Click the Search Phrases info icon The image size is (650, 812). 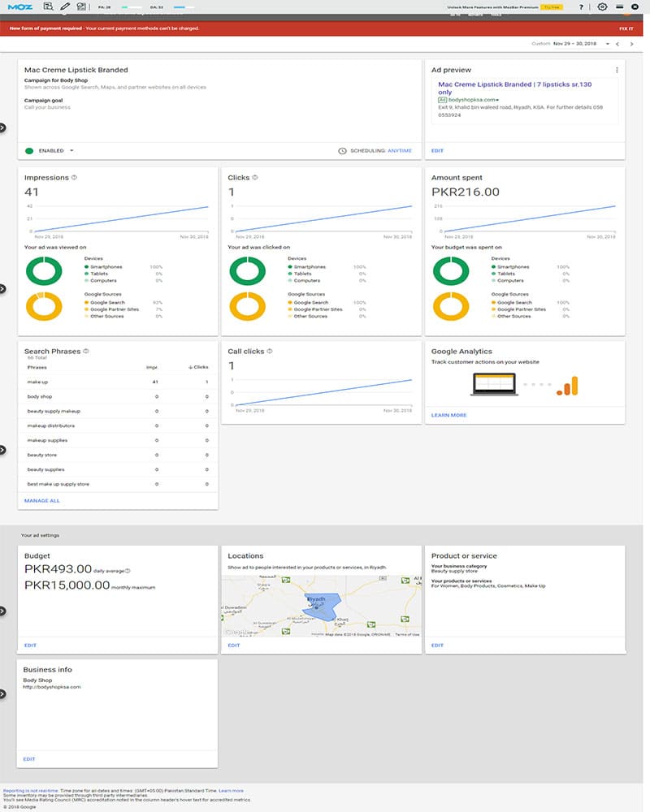pyautogui.click(x=86, y=351)
